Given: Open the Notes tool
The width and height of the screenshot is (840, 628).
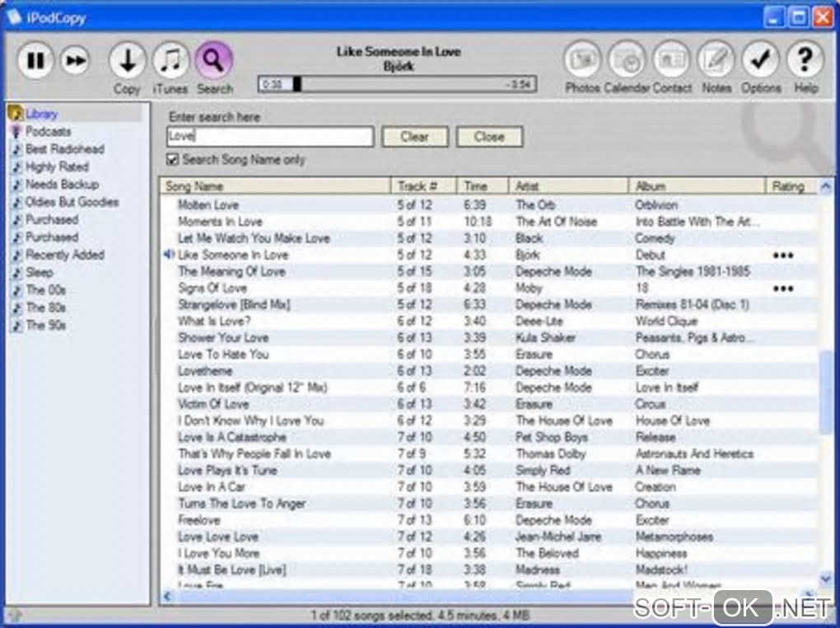Looking at the screenshot, I should coord(716,59).
